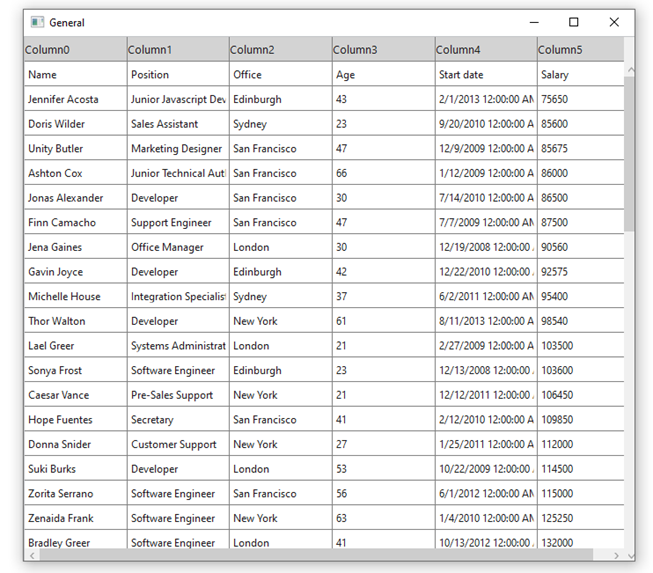This screenshot has height=573, width=653.
Task: Select Hope Fuentes' Secretary position cell
Action: tap(178, 420)
